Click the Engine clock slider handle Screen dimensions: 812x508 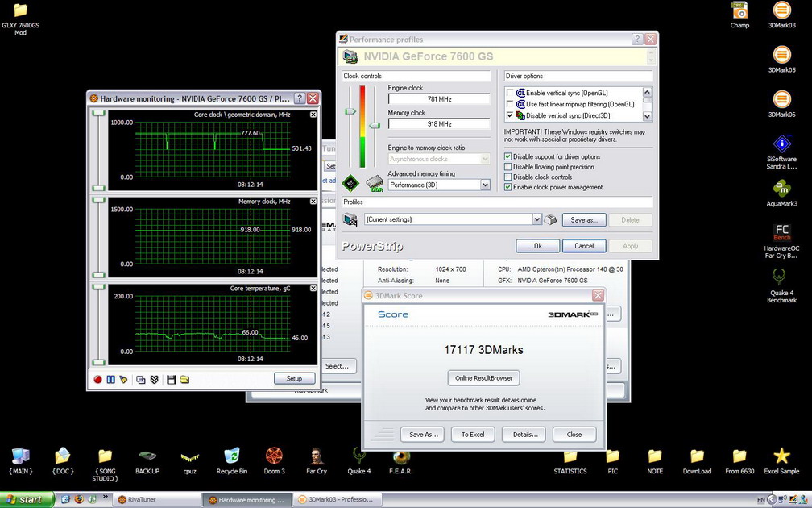coord(350,111)
